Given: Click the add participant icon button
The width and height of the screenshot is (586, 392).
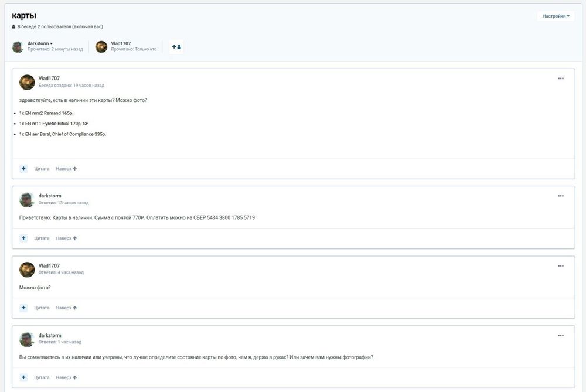Looking at the screenshot, I should click(x=176, y=47).
